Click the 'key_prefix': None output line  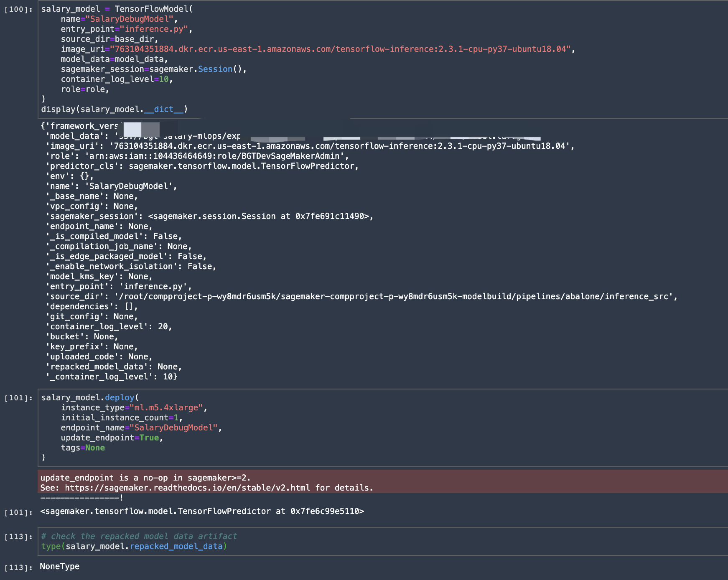pos(92,346)
